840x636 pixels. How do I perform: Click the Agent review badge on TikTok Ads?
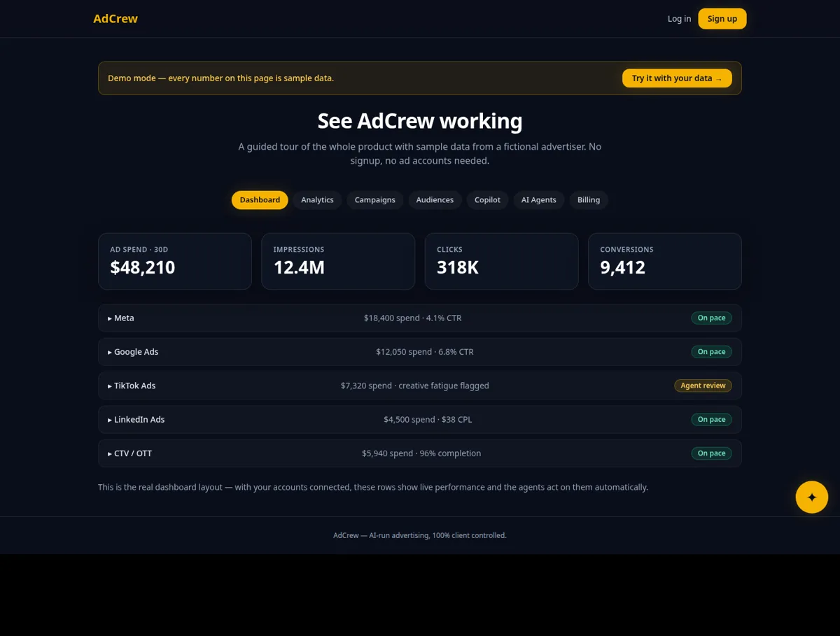pos(703,386)
